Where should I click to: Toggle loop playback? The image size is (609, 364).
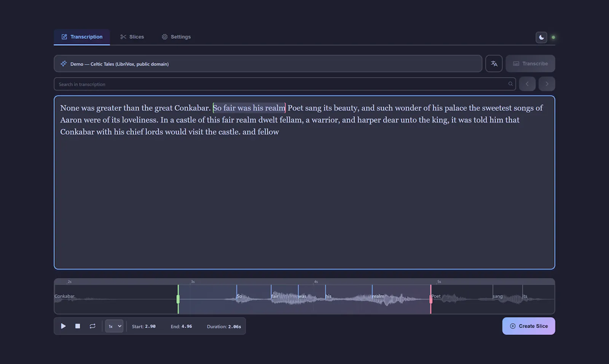92,326
